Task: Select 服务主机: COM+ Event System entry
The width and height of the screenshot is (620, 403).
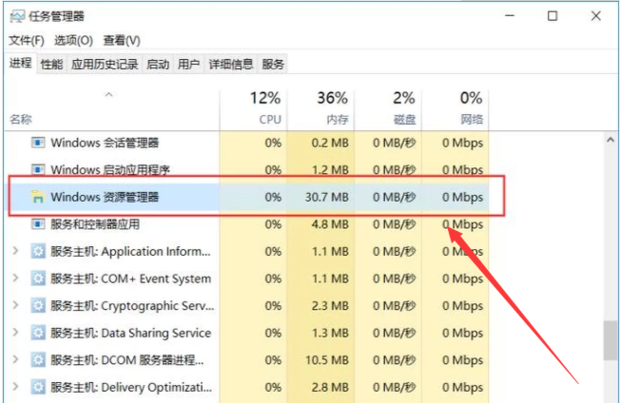Action: click(x=130, y=278)
